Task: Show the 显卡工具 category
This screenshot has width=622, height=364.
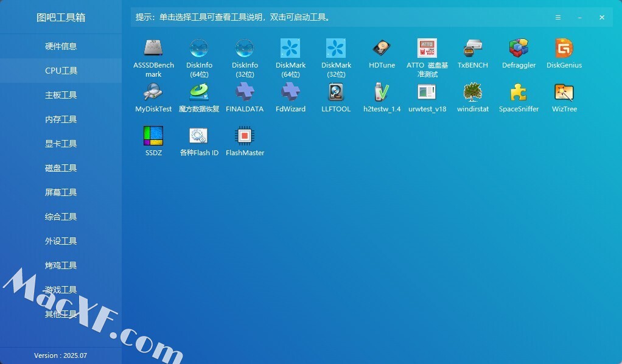Action: point(61,144)
